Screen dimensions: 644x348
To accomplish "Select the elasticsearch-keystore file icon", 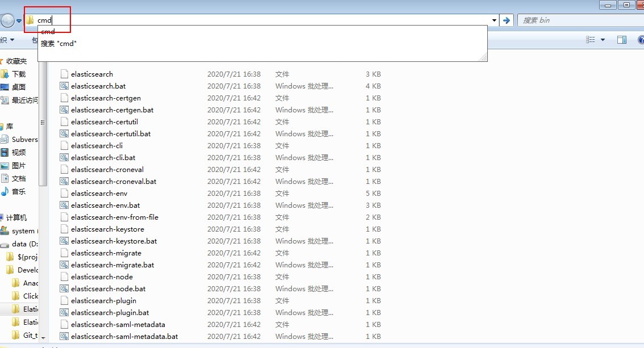I will pos(64,229).
